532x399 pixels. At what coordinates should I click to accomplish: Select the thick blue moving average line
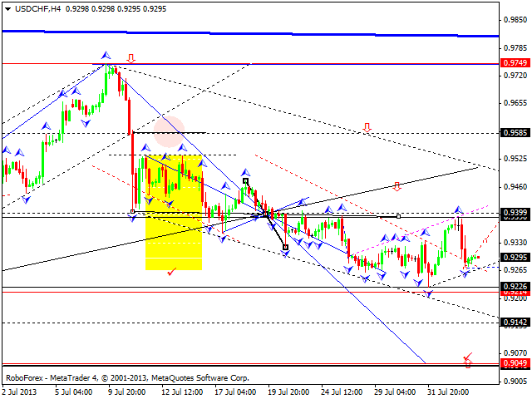[249, 34]
